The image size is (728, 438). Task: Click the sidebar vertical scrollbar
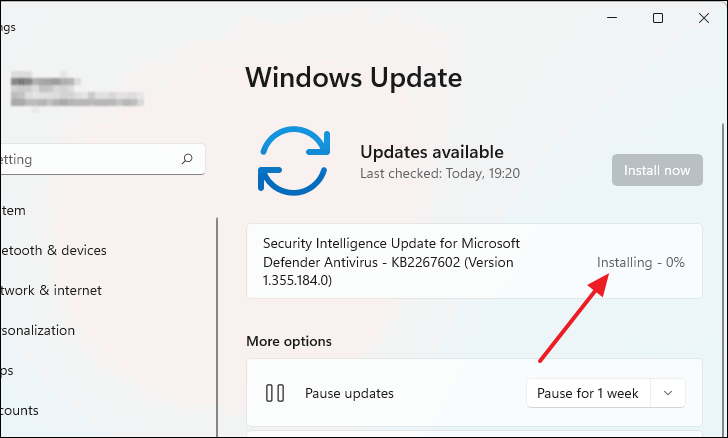coord(217,327)
